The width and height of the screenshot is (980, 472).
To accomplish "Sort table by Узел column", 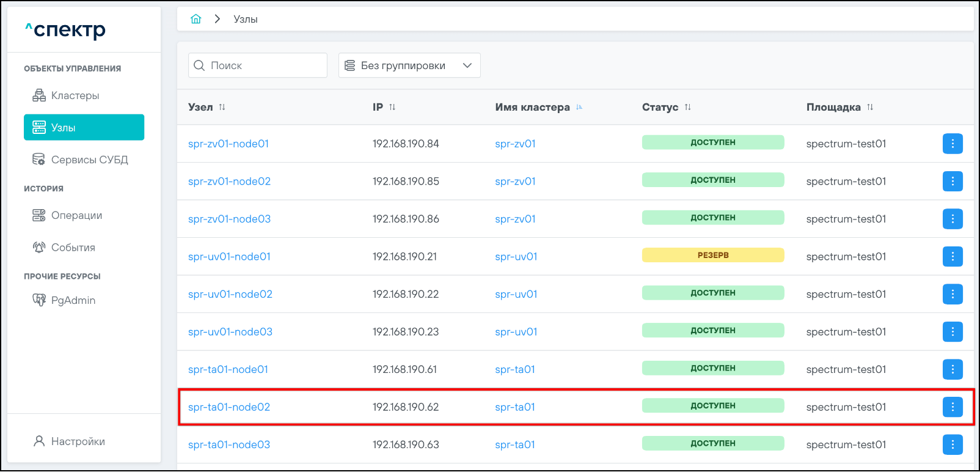I will click(x=222, y=107).
